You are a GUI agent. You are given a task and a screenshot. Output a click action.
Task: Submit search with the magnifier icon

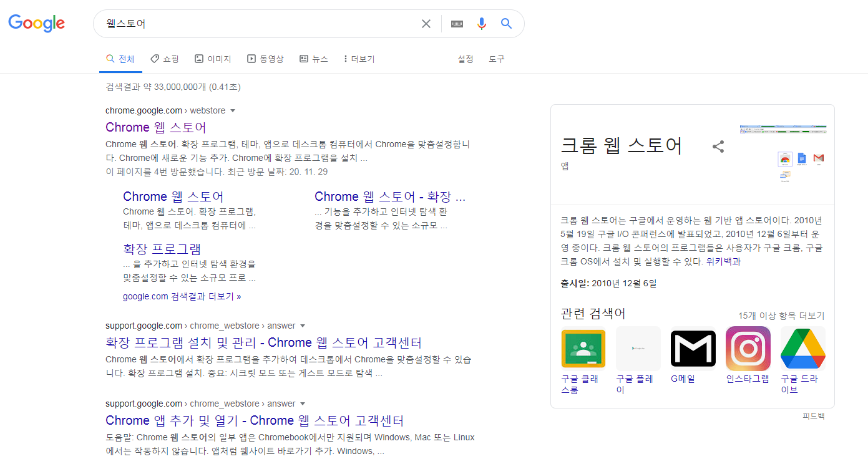[x=506, y=24]
